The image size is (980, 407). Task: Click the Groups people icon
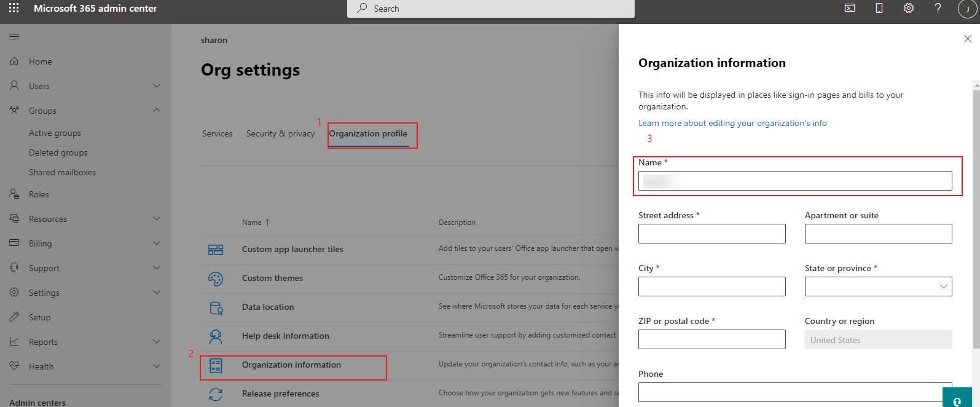point(14,111)
